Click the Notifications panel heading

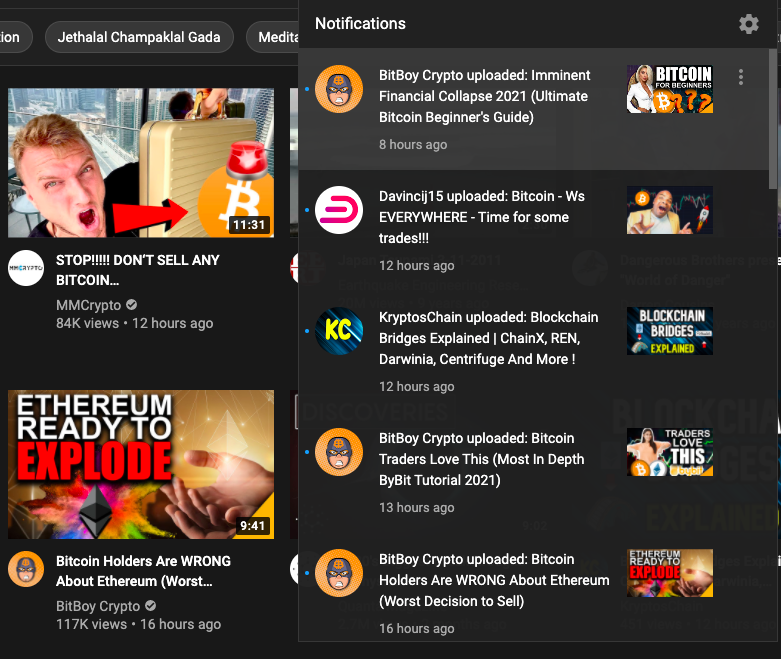pos(360,23)
